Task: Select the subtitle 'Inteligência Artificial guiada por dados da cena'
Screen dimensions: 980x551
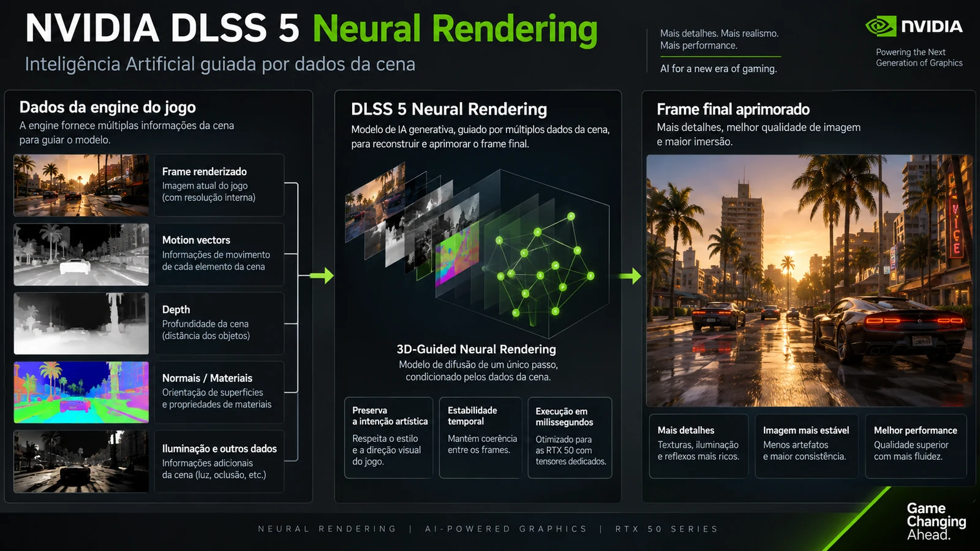Action: [x=220, y=64]
